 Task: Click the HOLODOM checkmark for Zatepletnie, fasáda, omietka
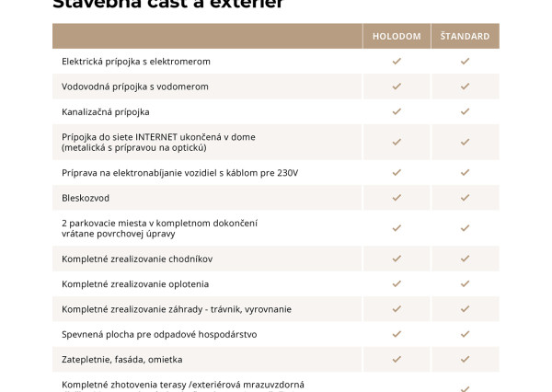click(397, 359)
